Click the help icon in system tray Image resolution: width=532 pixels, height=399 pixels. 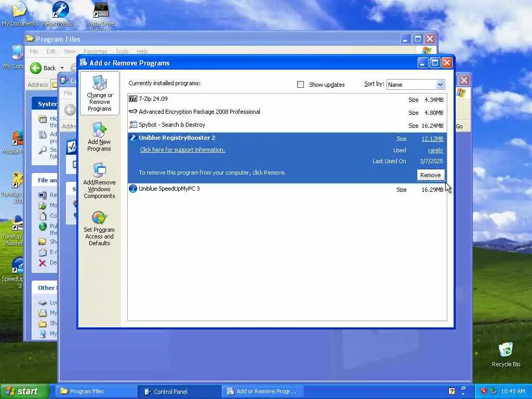pos(451,391)
